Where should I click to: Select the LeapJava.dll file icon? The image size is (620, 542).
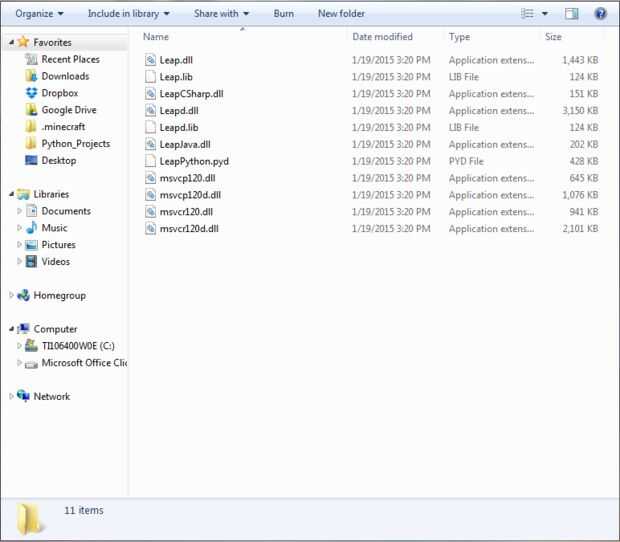[150, 144]
